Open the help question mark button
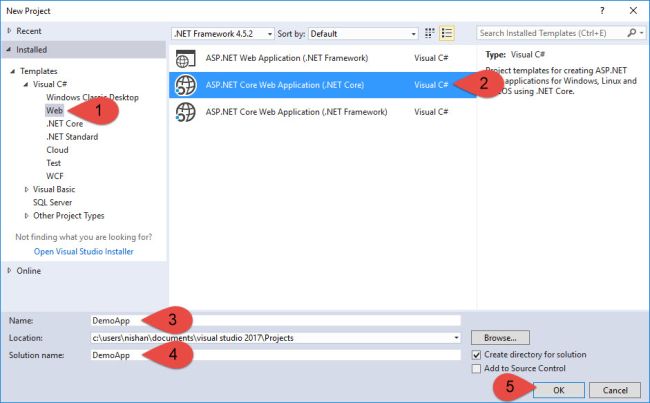 [602, 11]
